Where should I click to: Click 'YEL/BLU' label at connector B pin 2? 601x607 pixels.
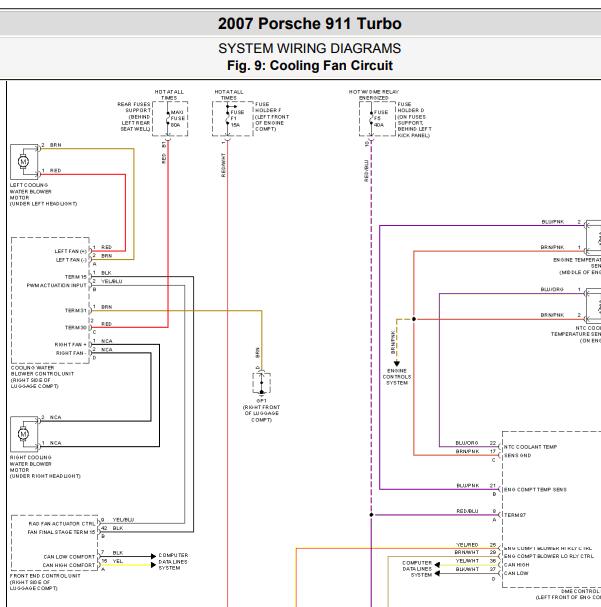(112, 281)
